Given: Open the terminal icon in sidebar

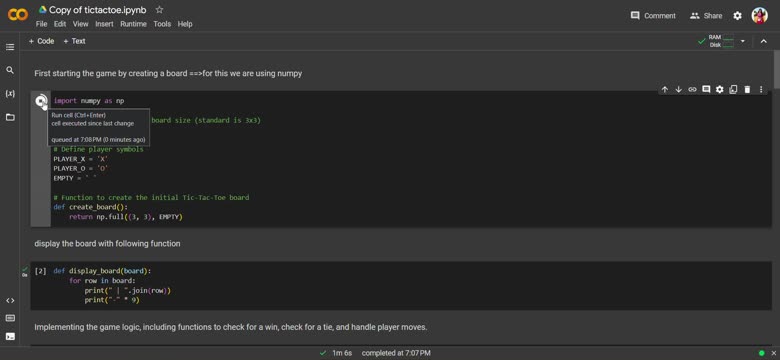Looking at the screenshot, I should (x=10, y=337).
